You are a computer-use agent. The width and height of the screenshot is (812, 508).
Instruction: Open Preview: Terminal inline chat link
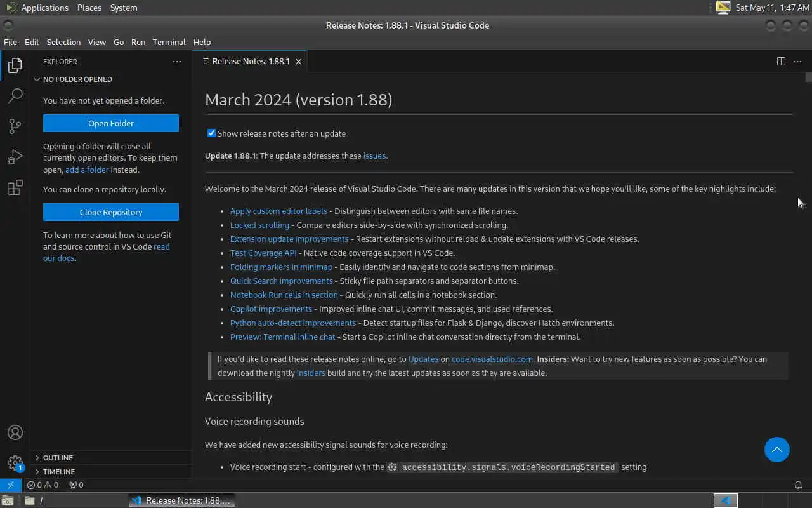[x=283, y=337]
